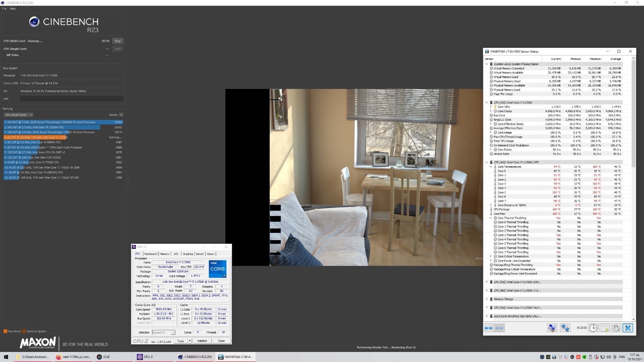This screenshot has height=362, width=644.
Task: Switch to the SPD tab in CPU-Z
Action: tap(176, 254)
